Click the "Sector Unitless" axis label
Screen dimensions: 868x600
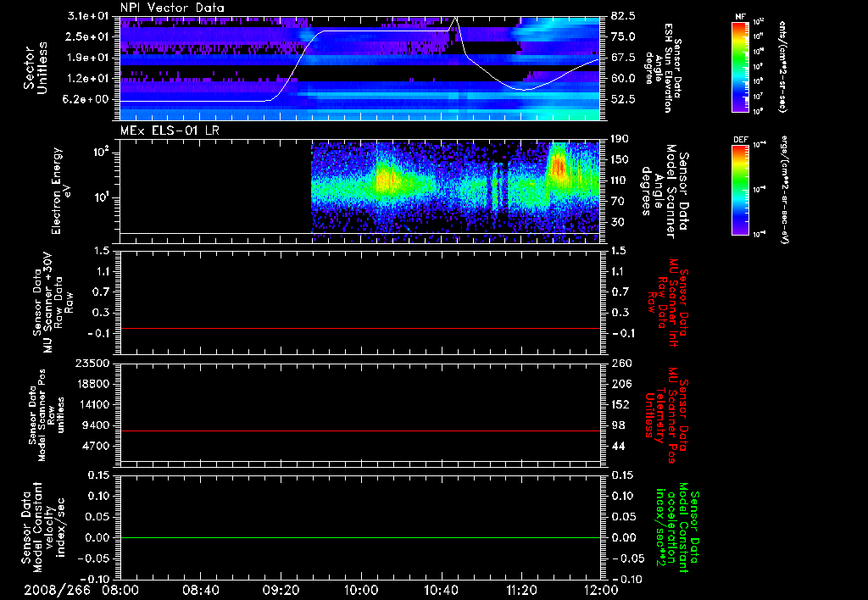[x=36, y=68]
